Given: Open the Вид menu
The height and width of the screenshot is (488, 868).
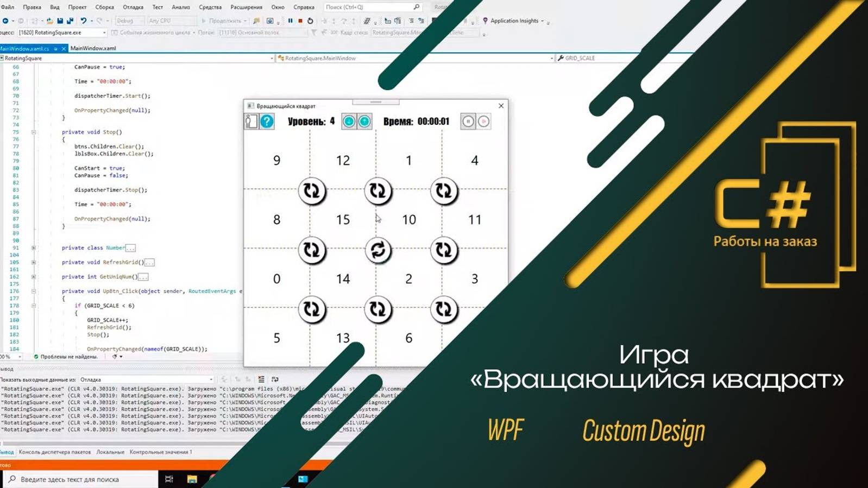Looking at the screenshot, I should pyautogui.click(x=55, y=7).
